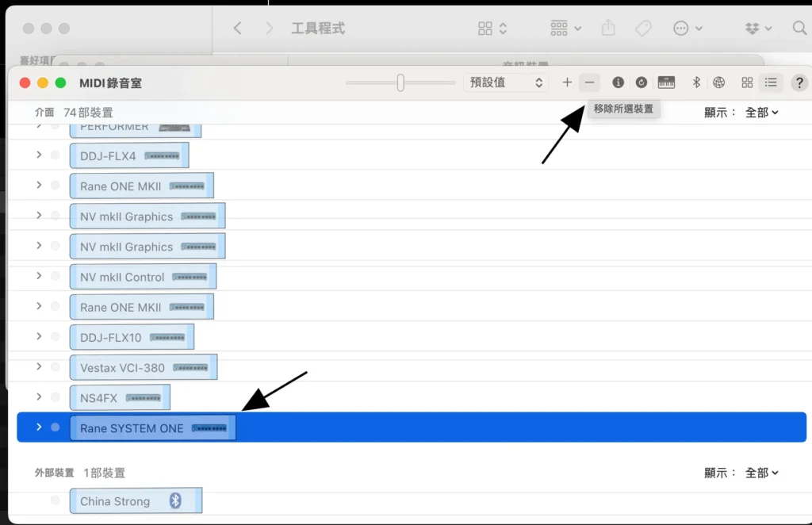The width and height of the screenshot is (812, 525).
Task: Open the 顯示 全部 filter for interfaces
Action: [761, 113]
